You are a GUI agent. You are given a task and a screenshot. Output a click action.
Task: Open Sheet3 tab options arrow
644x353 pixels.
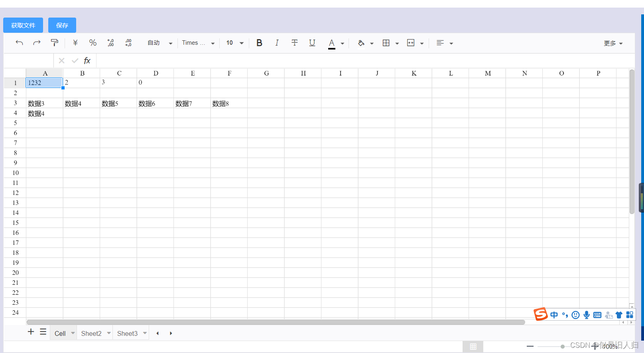(x=145, y=333)
